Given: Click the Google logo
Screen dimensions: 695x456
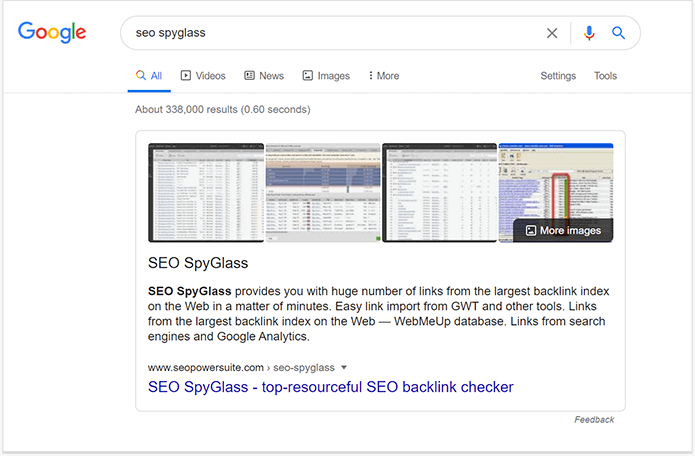Looking at the screenshot, I should coord(52,32).
